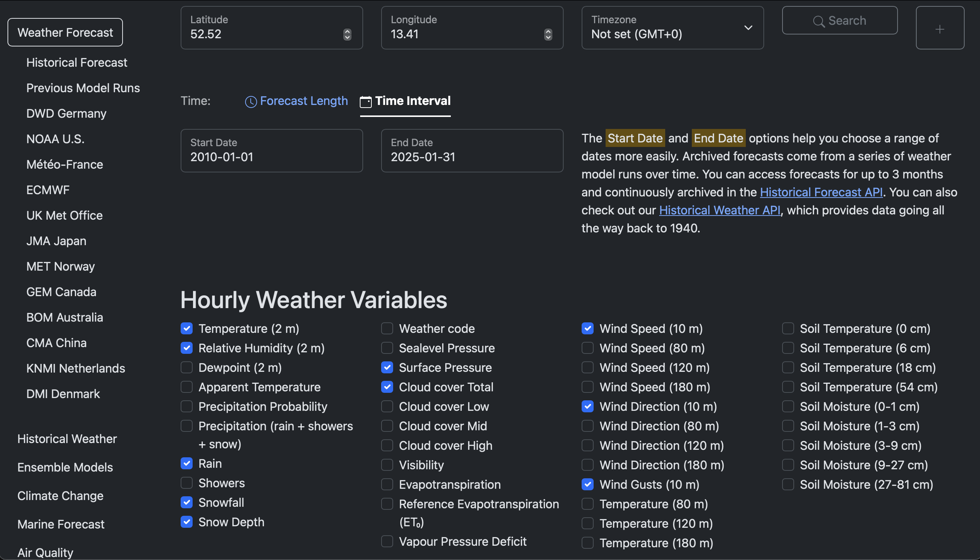Open Historical Forecast sidebar item

coord(76,62)
